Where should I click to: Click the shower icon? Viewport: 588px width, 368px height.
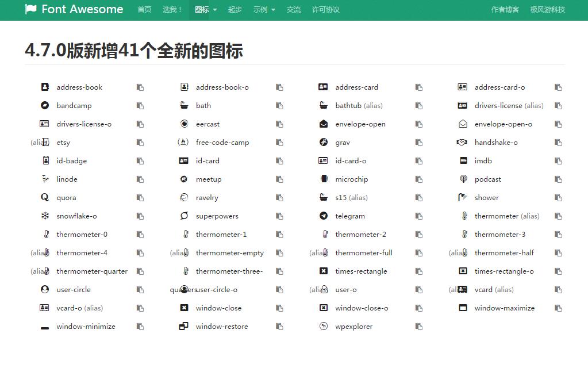(463, 197)
